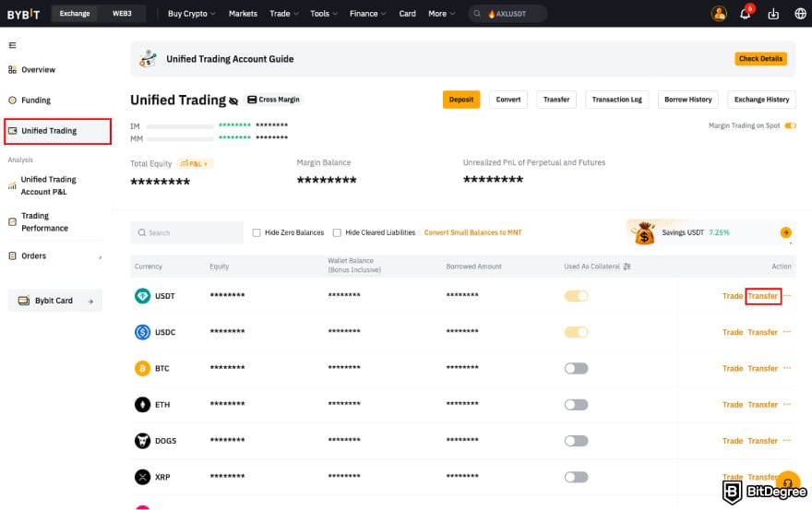Viewport: 812px width, 510px height.
Task: Toggle hide balance eye icon
Action: click(x=233, y=101)
